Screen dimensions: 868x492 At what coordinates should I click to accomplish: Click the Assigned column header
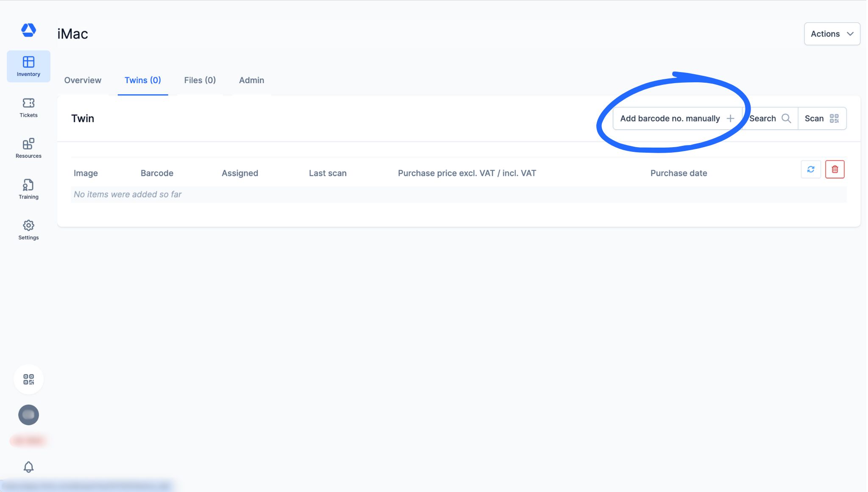click(240, 173)
